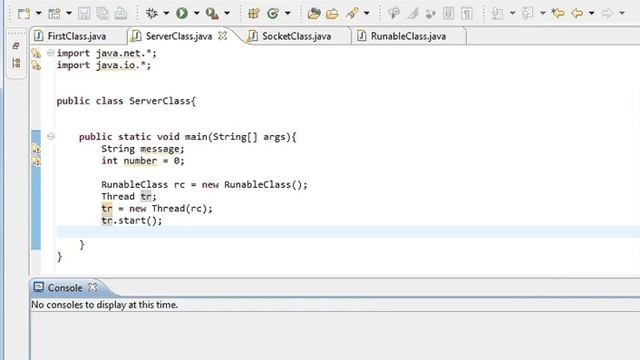640x360 pixels.
Task: Open the Debug configurations dropdown arrow
Action: point(166,13)
